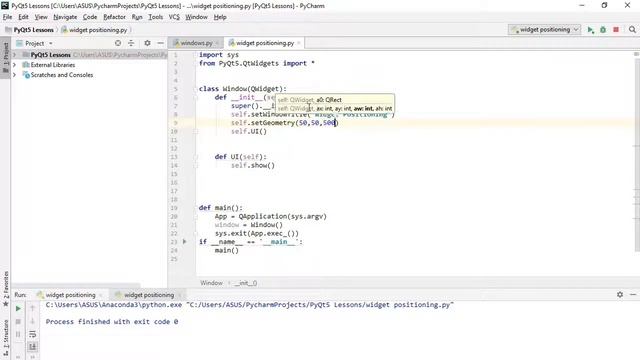Click the file path link in console

320,305
